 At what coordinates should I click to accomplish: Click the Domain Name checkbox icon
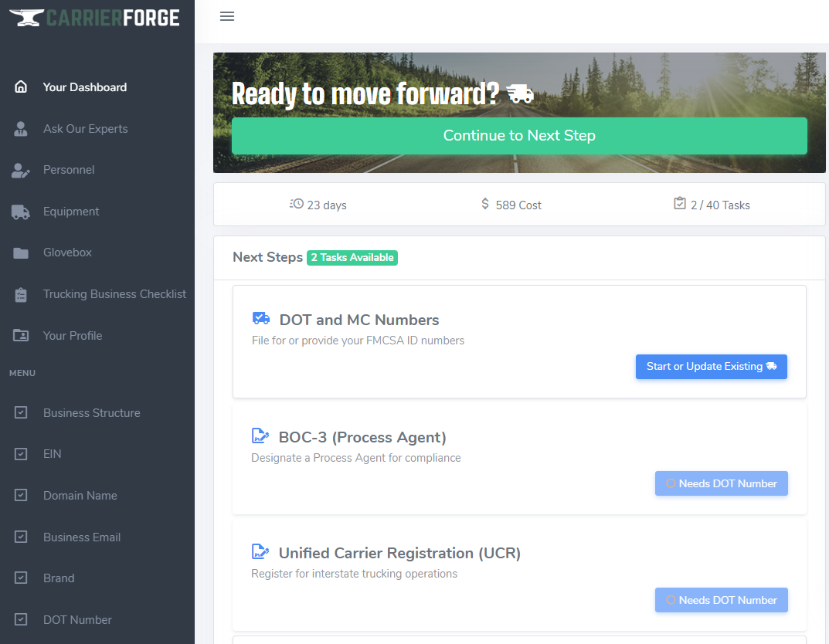(x=21, y=496)
